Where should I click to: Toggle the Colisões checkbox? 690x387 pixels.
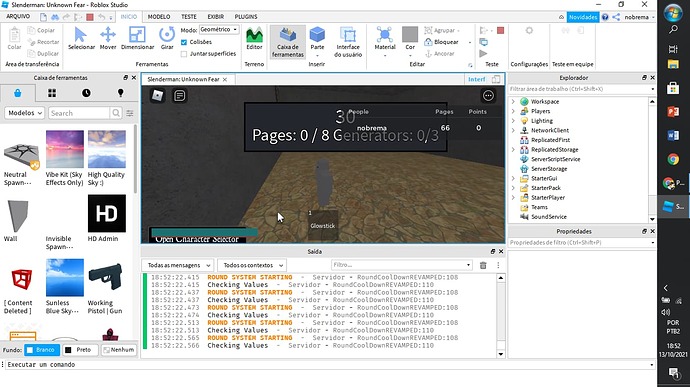184,42
